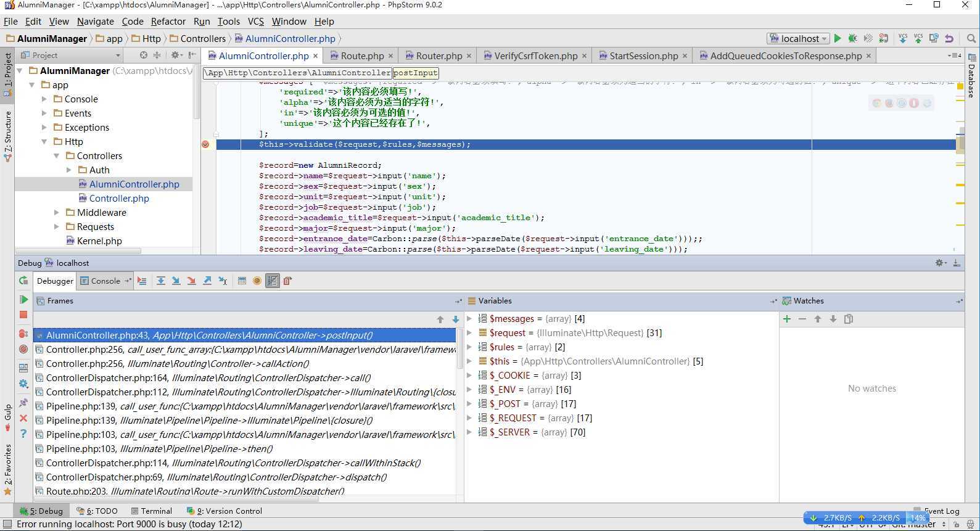Expand the $messages variable
Viewport: 980px width, 531px height.
tap(470, 319)
